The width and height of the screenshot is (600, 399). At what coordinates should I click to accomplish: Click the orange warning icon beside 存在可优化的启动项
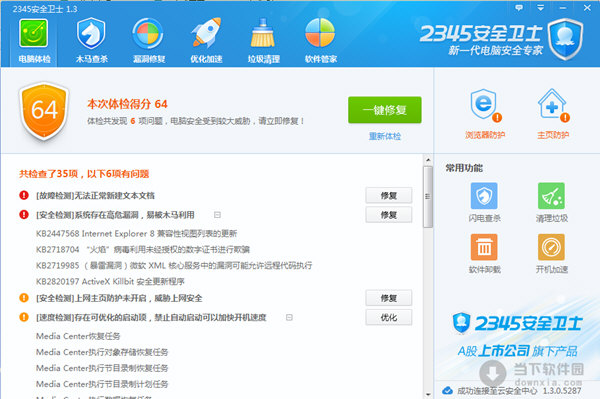coord(24,317)
